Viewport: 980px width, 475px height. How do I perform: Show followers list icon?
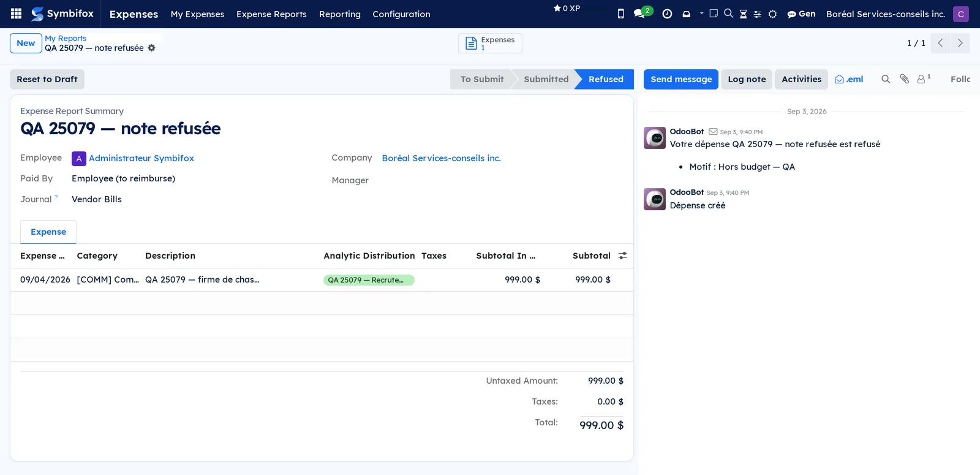coord(924,78)
